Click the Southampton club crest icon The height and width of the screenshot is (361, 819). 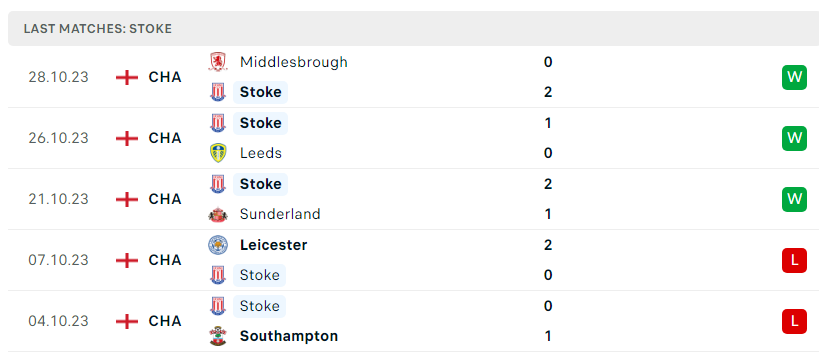pos(217,336)
